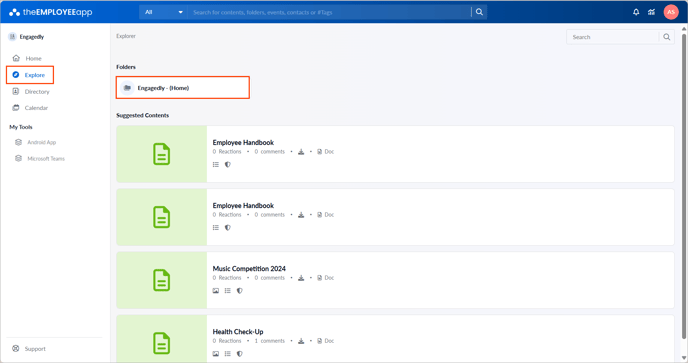Click the Android App stack icon

[x=18, y=142]
